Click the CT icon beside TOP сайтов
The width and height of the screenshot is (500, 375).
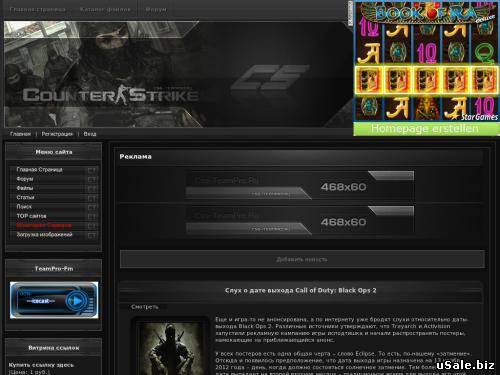tap(92, 217)
